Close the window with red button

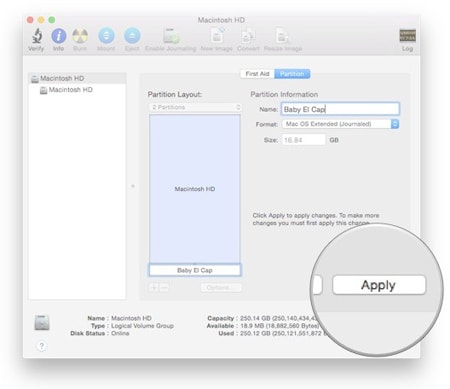pos(30,20)
